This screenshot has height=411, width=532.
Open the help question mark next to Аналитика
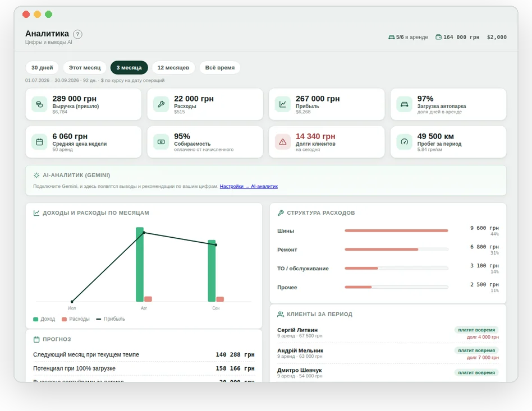coord(77,34)
